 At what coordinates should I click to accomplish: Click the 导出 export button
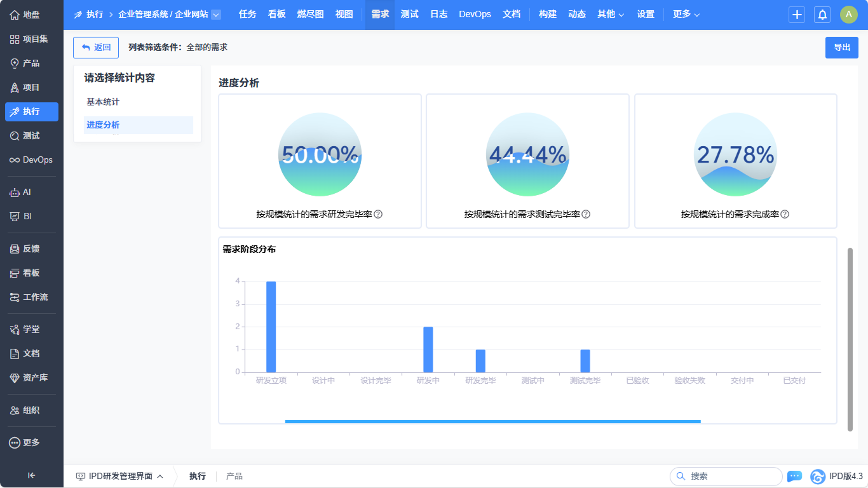[841, 47]
